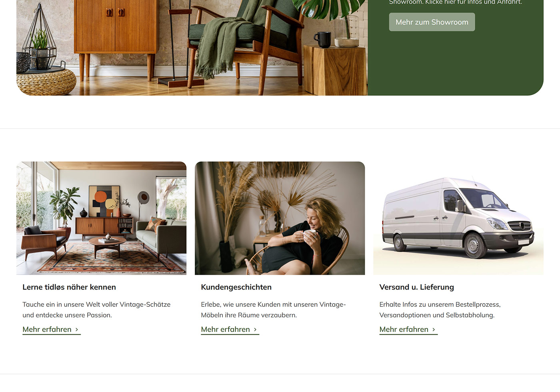
Task: Open the vintage living room thumbnail
Action: tap(101, 218)
